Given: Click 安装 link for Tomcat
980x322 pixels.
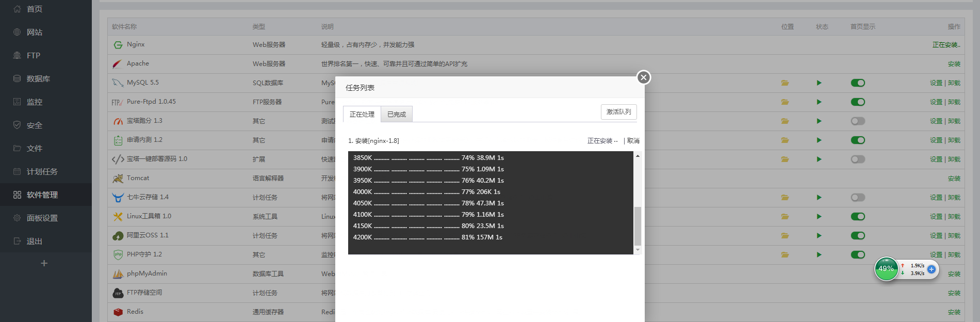Looking at the screenshot, I should pyautogui.click(x=954, y=179).
